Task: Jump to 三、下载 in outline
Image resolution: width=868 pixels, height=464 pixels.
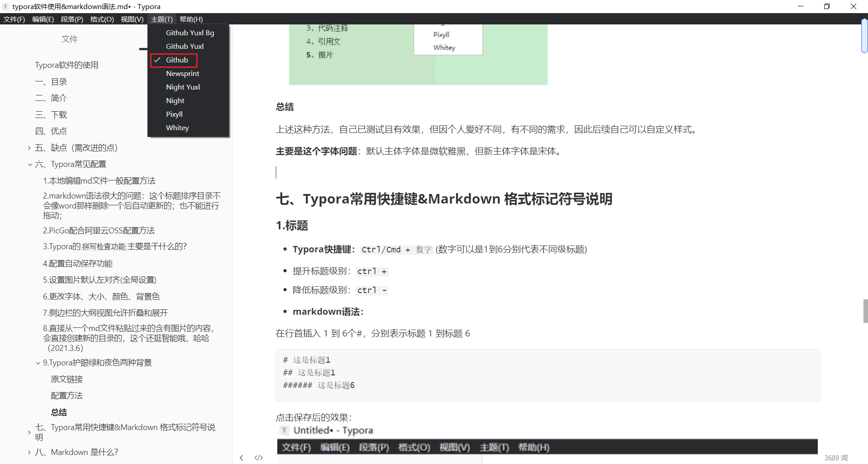Action: click(51, 115)
